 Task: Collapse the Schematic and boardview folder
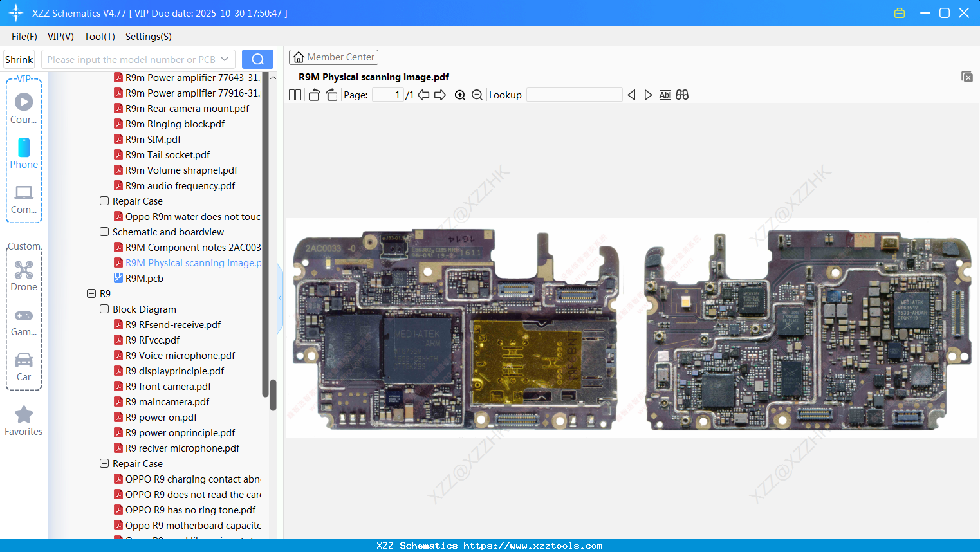[x=104, y=232]
